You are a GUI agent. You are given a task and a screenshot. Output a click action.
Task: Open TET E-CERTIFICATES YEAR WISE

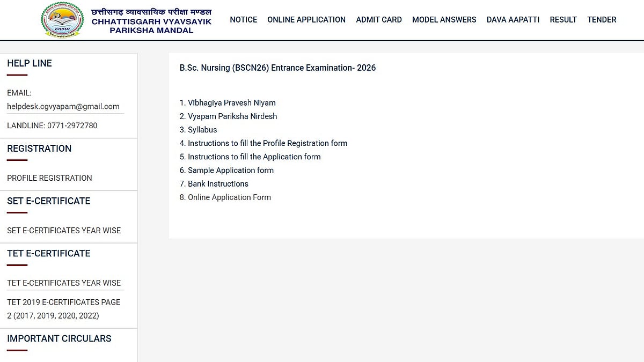tap(64, 283)
